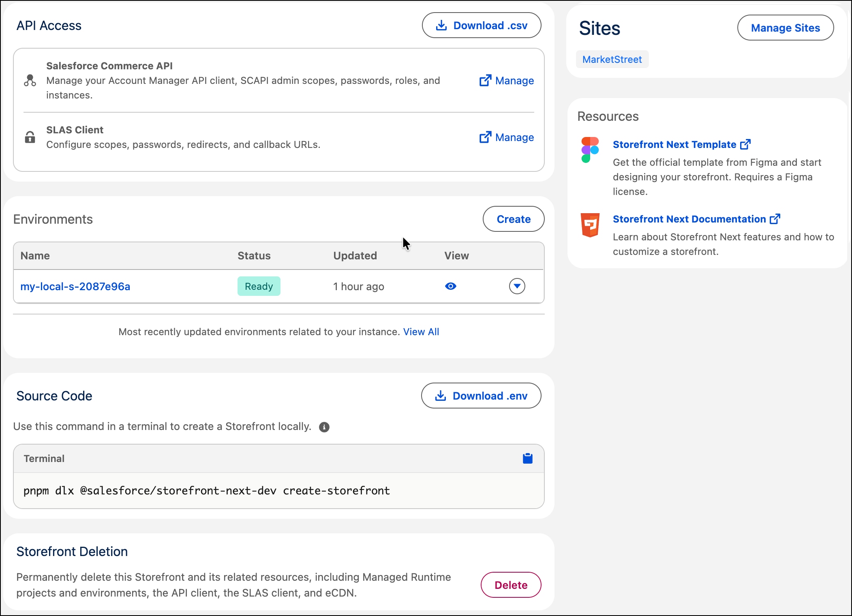Image resolution: width=852 pixels, height=616 pixels.
Task: Click the Storefront Deletion heading
Action: (72, 552)
